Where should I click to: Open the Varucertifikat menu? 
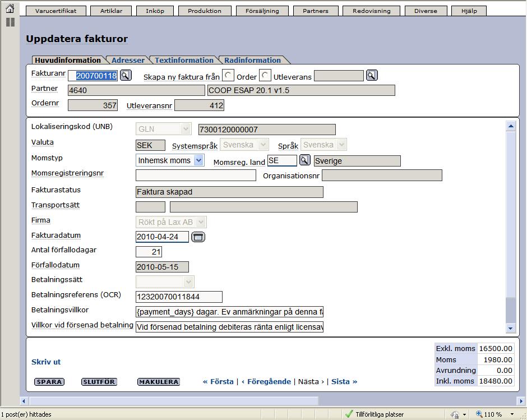click(x=56, y=11)
